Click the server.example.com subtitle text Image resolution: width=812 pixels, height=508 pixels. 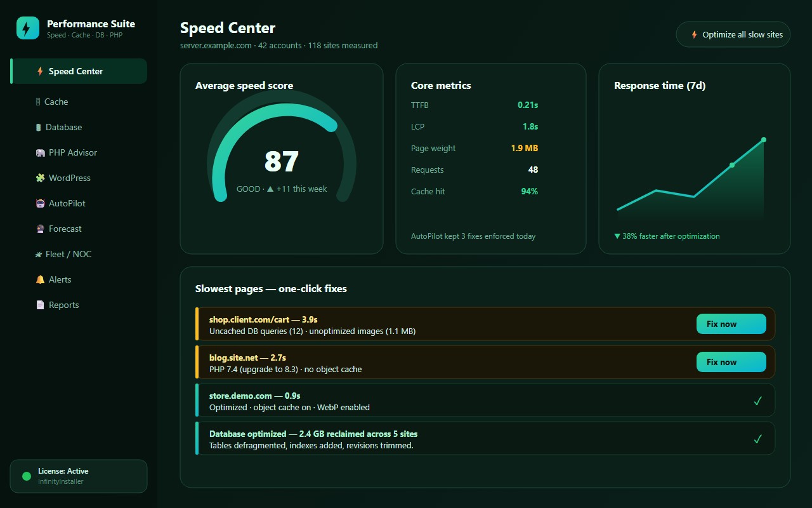coord(279,46)
